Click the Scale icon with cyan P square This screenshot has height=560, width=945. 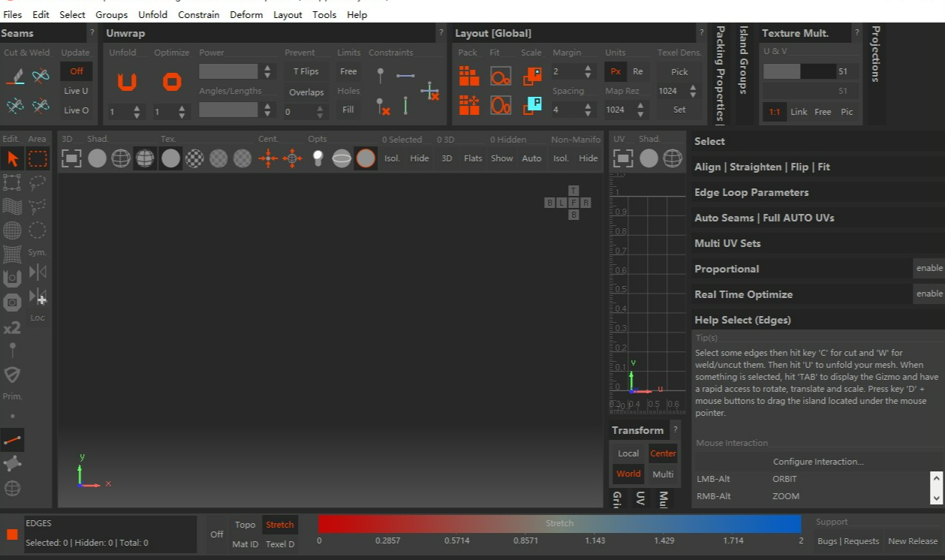coord(533,104)
